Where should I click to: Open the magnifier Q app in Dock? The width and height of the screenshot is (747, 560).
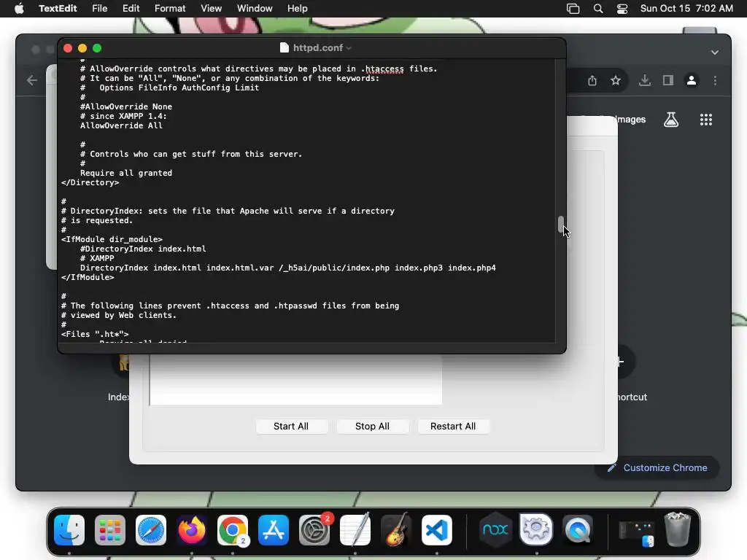click(578, 530)
